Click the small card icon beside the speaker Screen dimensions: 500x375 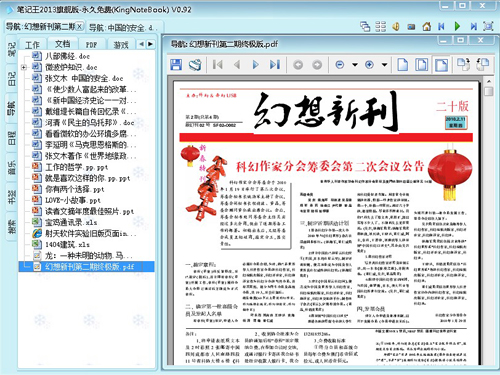(411, 27)
